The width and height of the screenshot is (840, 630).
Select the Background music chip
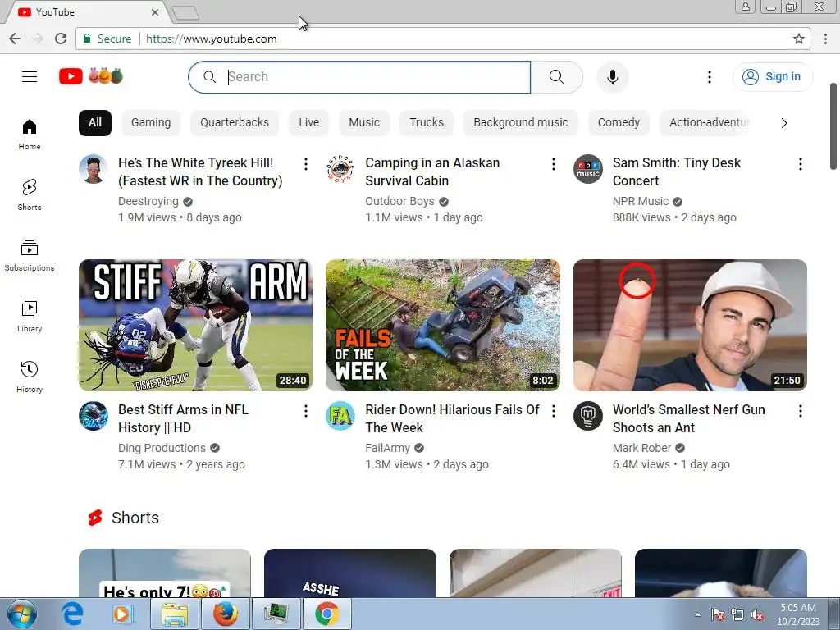coord(521,123)
